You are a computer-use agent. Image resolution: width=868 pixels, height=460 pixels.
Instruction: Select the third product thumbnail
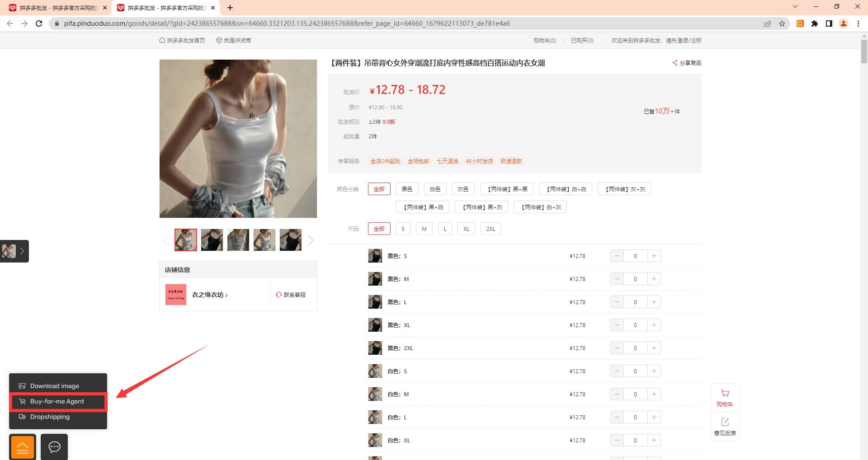(238, 240)
